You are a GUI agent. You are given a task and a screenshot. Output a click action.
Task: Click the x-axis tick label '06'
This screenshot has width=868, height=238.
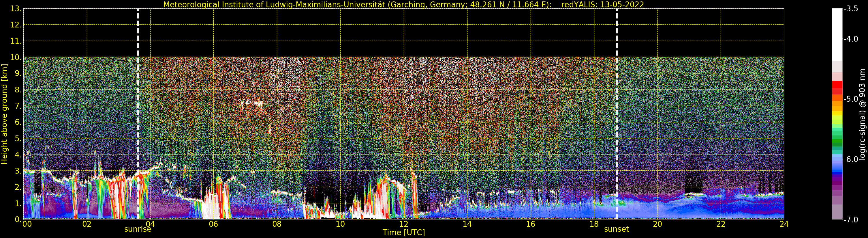click(214, 224)
